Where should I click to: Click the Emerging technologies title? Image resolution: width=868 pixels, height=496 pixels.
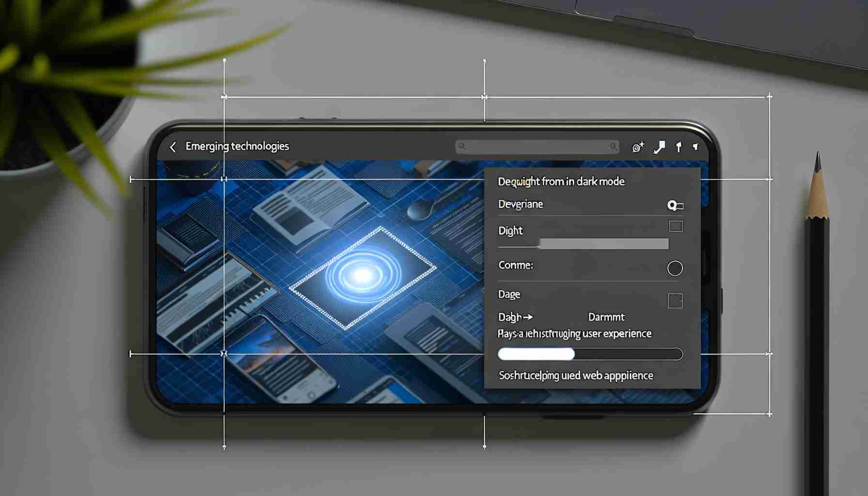click(237, 146)
